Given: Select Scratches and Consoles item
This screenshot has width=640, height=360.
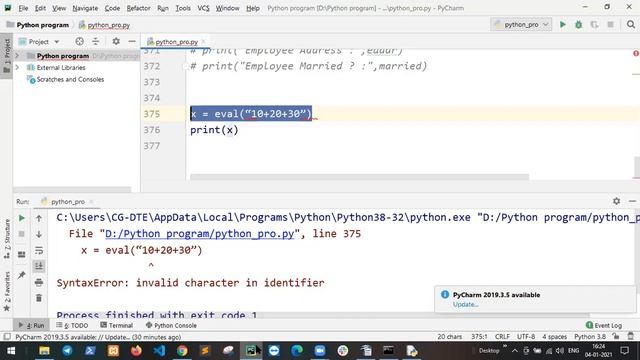Looking at the screenshot, I should [70, 79].
